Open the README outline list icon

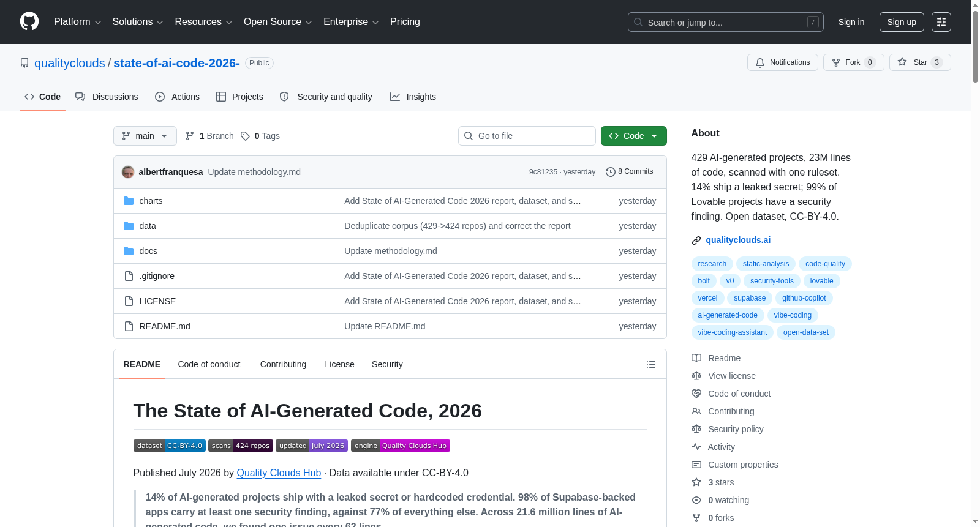point(651,364)
